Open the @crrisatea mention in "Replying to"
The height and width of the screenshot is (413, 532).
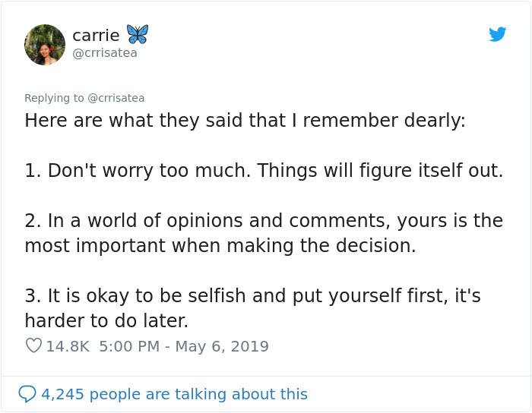[116, 98]
